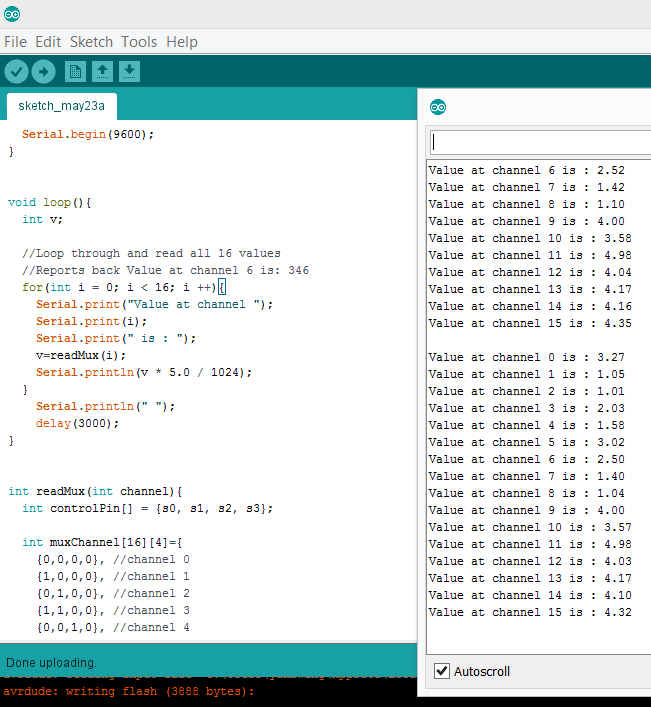Click the Upload arrow toolbar button
The width and height of the screenshot is (651, 707).
44,71
